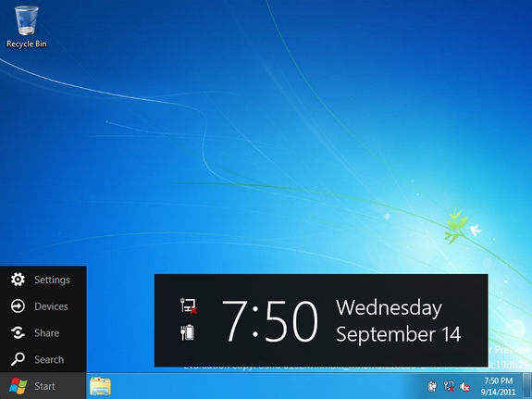Click the Wednesday September 14 date text
This screenshot has height=399, width=532.
pyautogui.click(x=399, y=321)
